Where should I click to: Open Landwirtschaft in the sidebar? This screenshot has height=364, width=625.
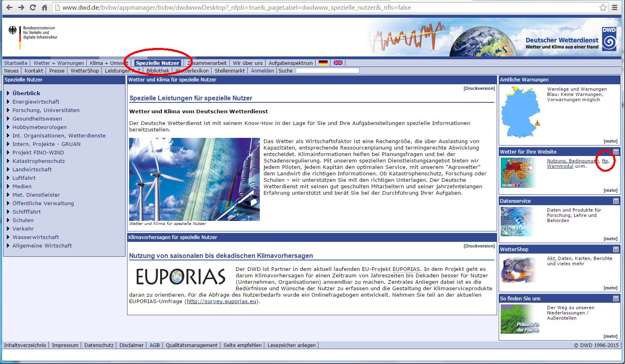[32, 169]
